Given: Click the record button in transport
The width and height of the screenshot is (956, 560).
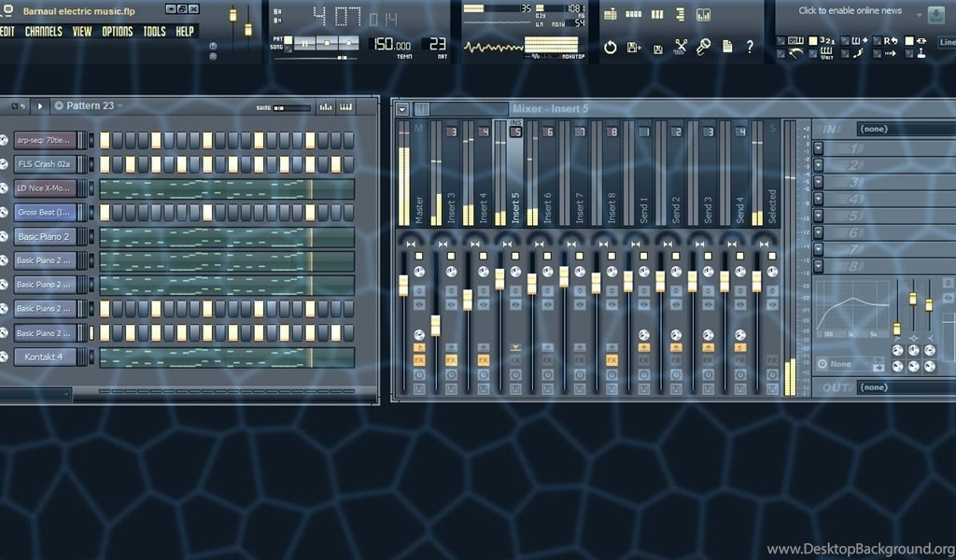Looking at the screenshot, I should [x=349, y=43].
